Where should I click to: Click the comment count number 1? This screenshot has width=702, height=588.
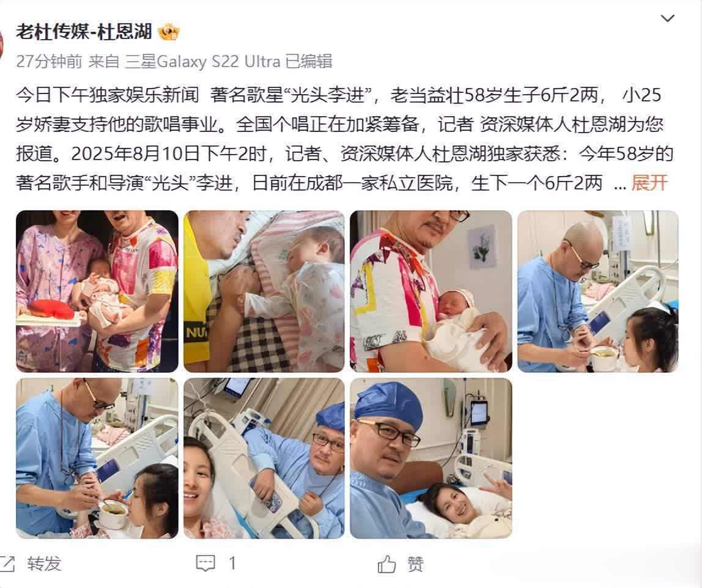[x=232, y=564]
